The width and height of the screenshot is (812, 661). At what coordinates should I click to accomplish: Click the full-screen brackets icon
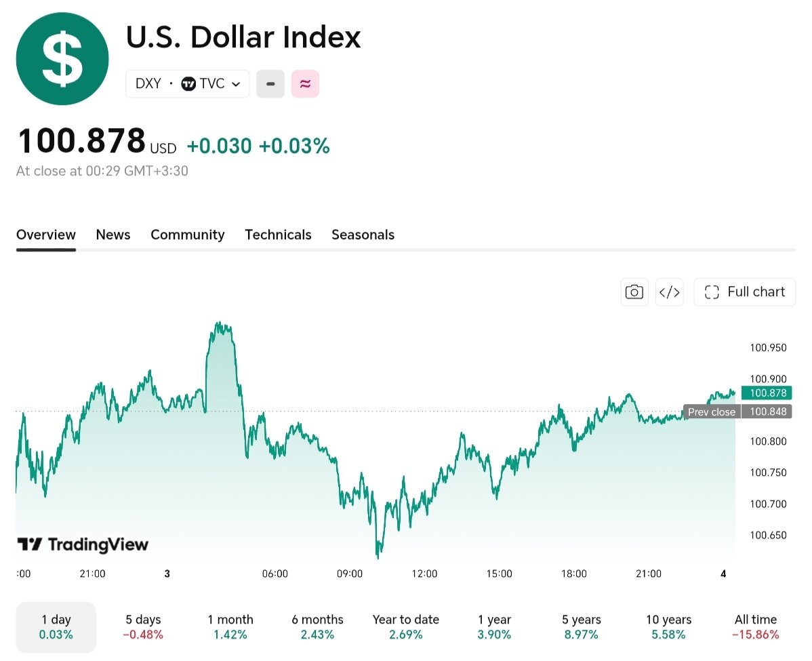coord(712,292)
